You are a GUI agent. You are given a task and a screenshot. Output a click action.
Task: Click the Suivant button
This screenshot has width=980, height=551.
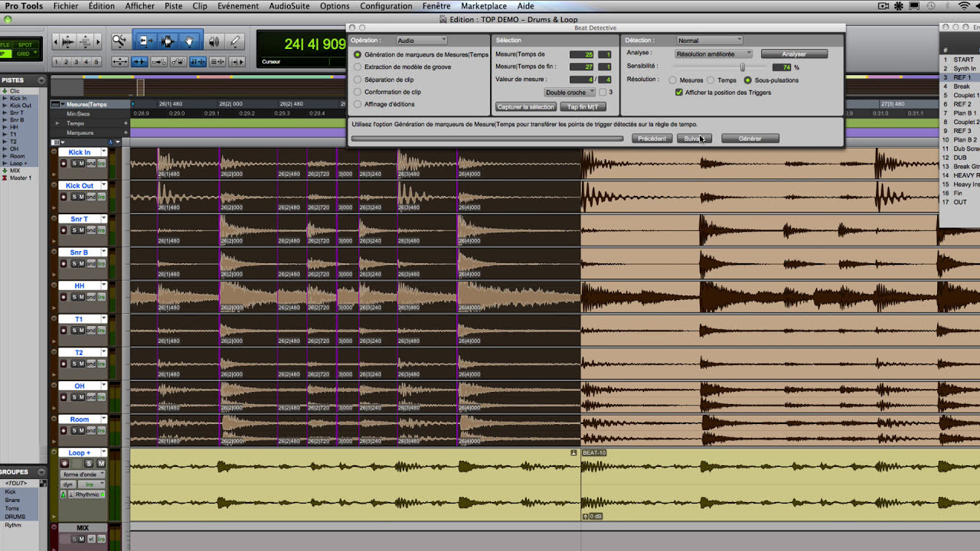pos(694,139)
